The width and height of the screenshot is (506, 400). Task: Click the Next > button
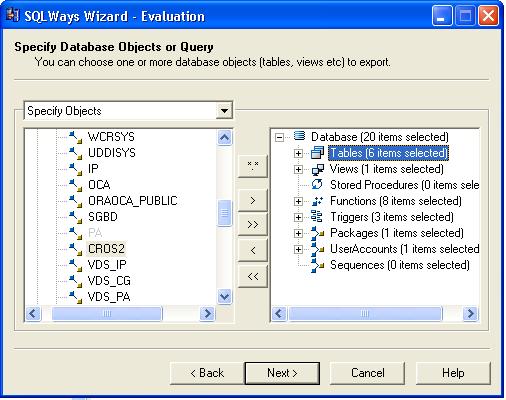pos(282,373)
